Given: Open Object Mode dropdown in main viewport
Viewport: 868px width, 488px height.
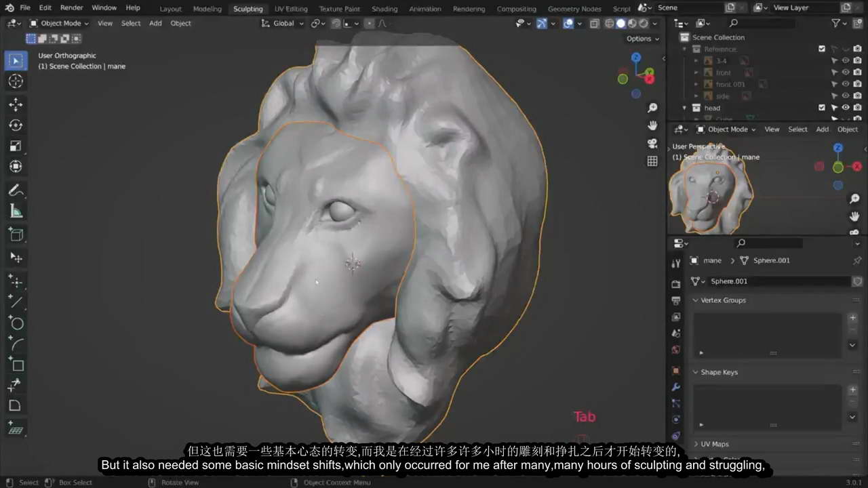Looking at the screenshot, I should pyautogui.click(x=59, y=23).
